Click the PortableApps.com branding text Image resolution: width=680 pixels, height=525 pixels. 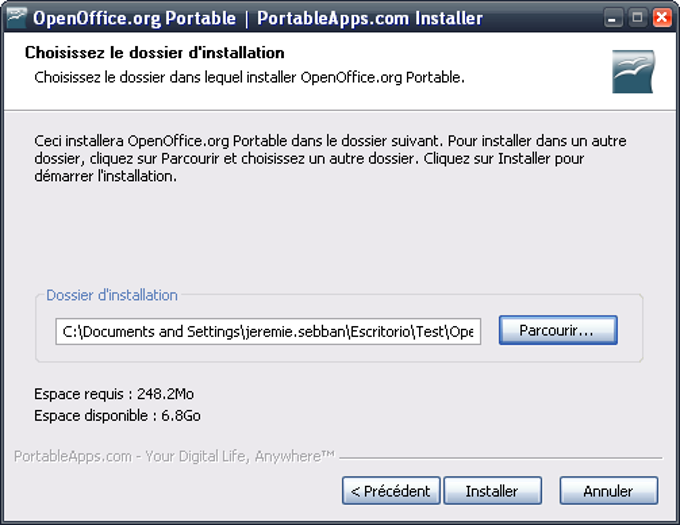tap(174, 456)
